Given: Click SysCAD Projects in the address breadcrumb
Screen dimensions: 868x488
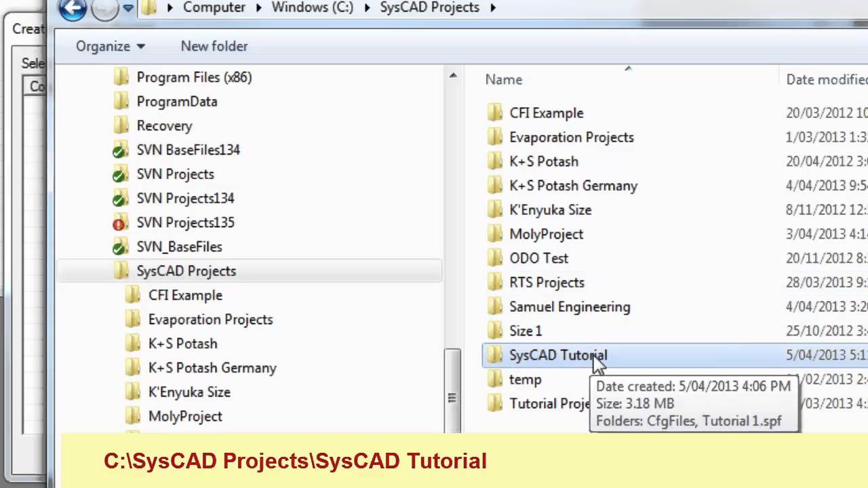Looking at the screenshot, I should [x=430, y=7].
